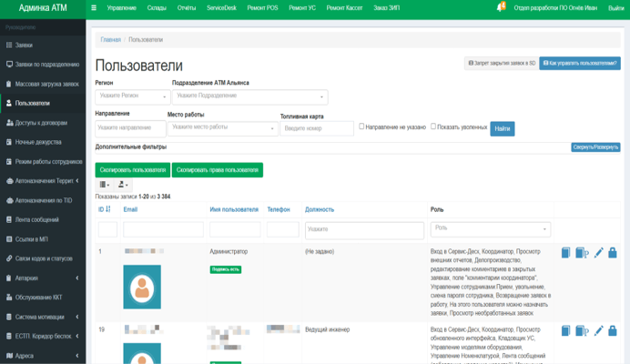Expand the Система мотивации sidebar section

coord(43,317)
